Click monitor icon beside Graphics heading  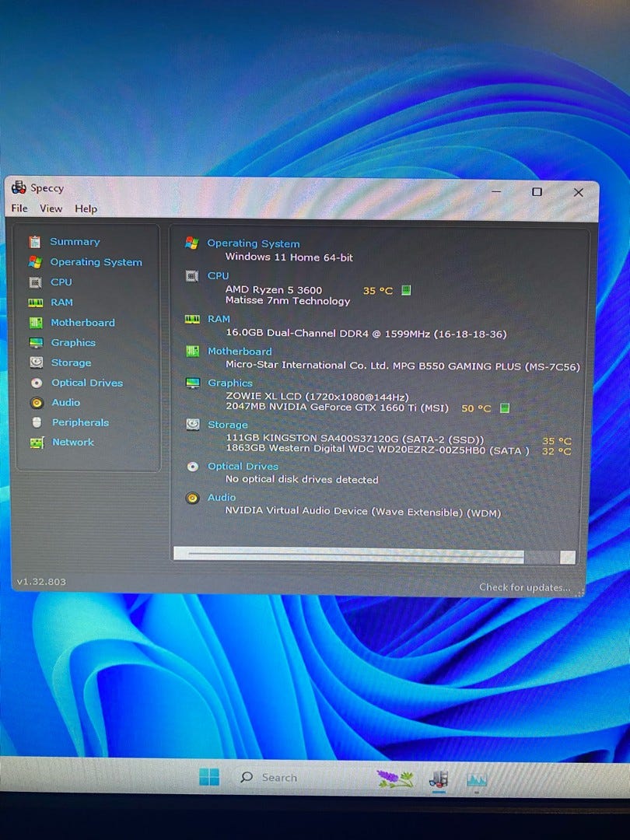coord(192,383)
